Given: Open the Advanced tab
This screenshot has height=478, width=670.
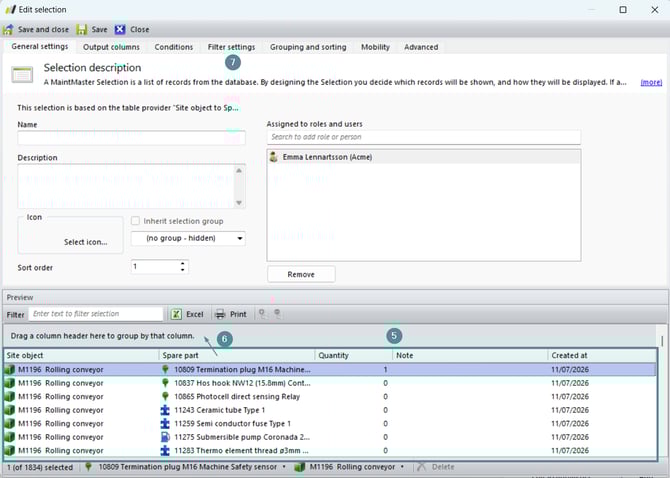Looking at the screenshot, I should (x=421, y=47).
